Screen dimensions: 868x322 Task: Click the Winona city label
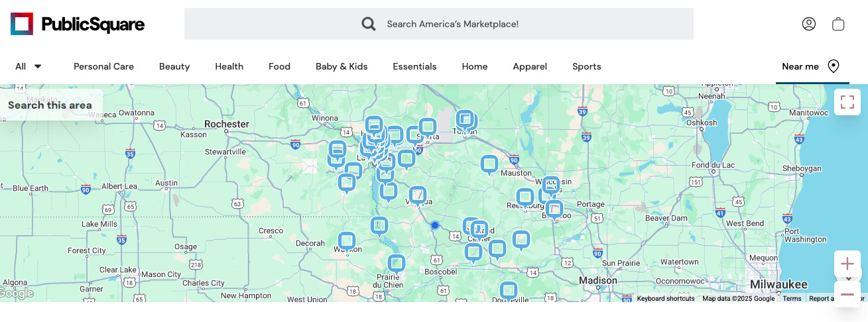pyautogui.click(x=325, y=118)
